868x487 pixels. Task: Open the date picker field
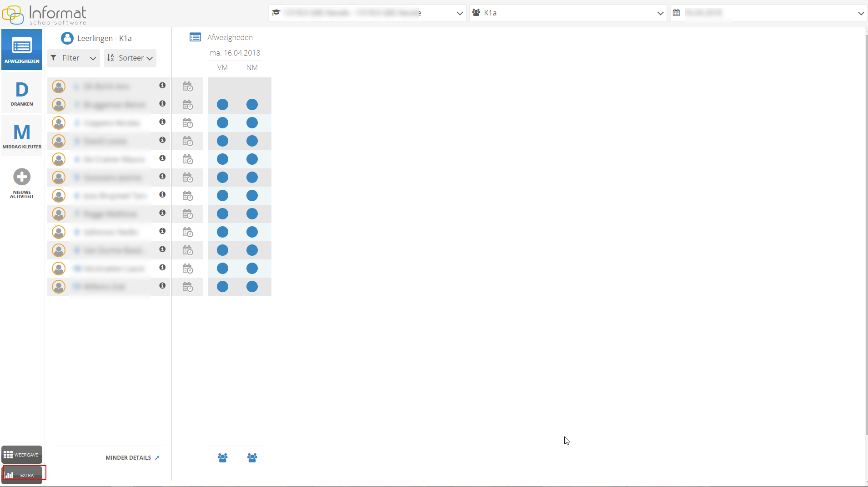768,13
